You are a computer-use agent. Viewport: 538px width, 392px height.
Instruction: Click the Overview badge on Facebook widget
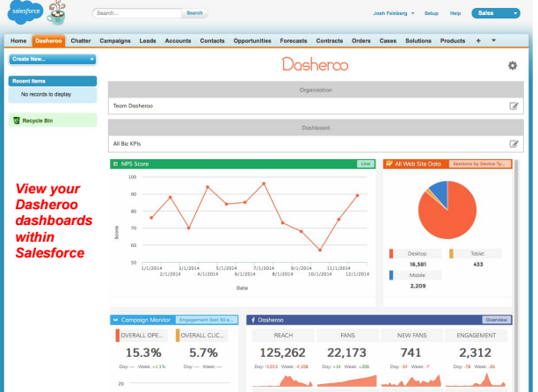[497, 320]
